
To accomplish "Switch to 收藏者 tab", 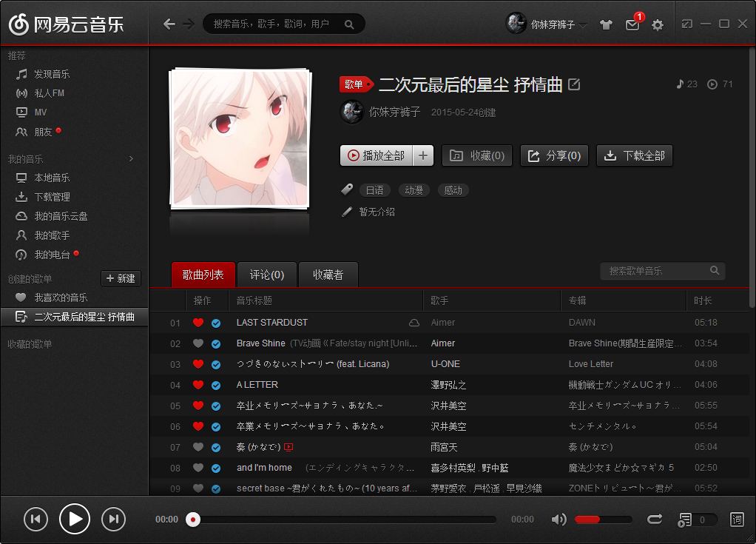I will [x=328, y=275].
